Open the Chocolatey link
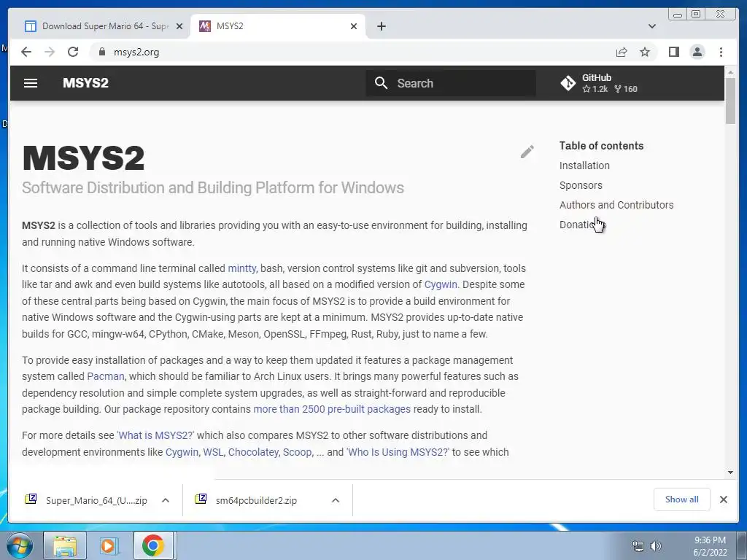747x560 pixels. click(x=253, y=452)
